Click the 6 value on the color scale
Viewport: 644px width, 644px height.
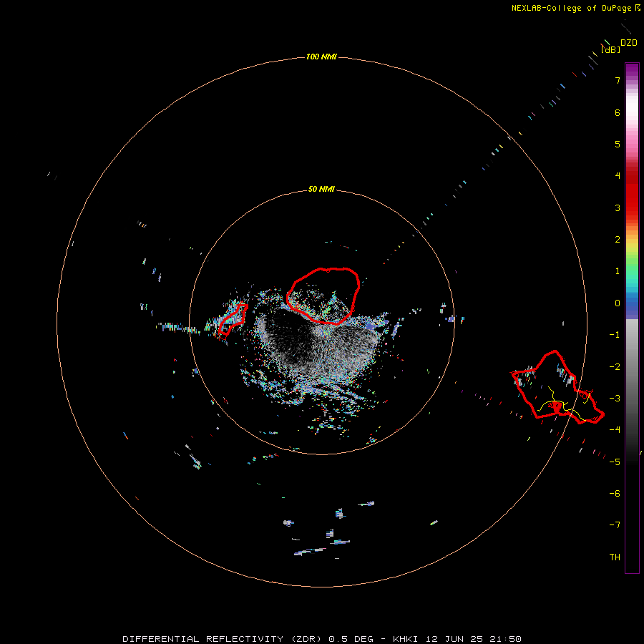click(x=618, y=112)
